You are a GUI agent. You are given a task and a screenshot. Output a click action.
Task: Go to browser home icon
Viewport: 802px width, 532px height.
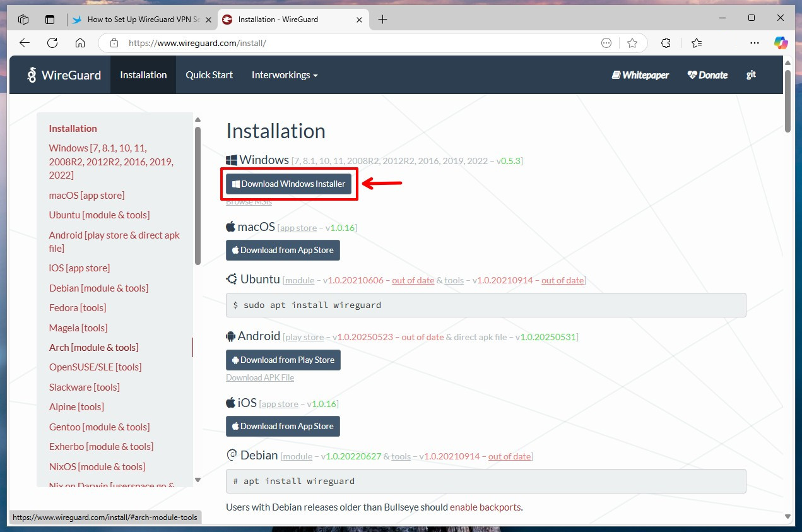pos(80,43)
